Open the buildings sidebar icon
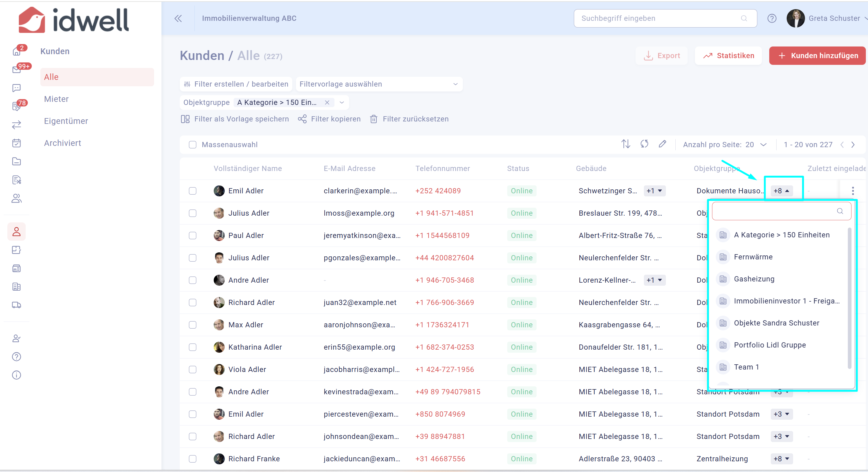Viewport: 868px width, 472px height. [x=16, y=287]
